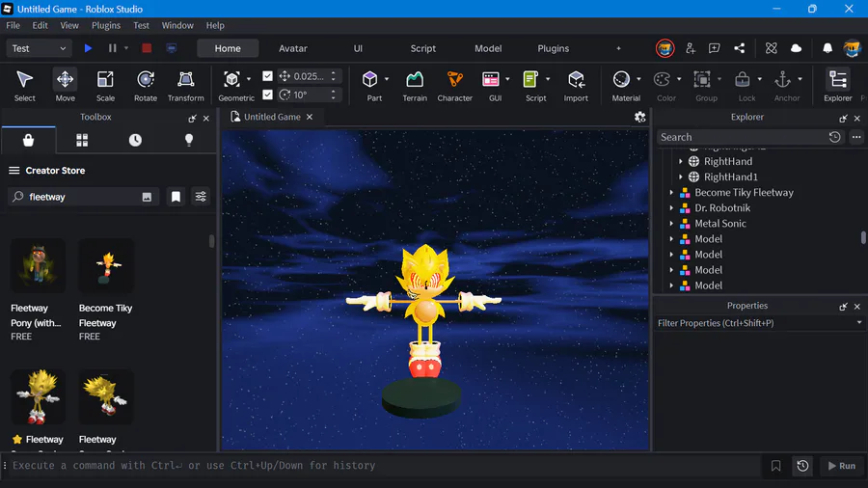This screenshot has height=488, width=868.
Task: Select the Fleetway Pony thumbnail
Action: click(38, 265)
